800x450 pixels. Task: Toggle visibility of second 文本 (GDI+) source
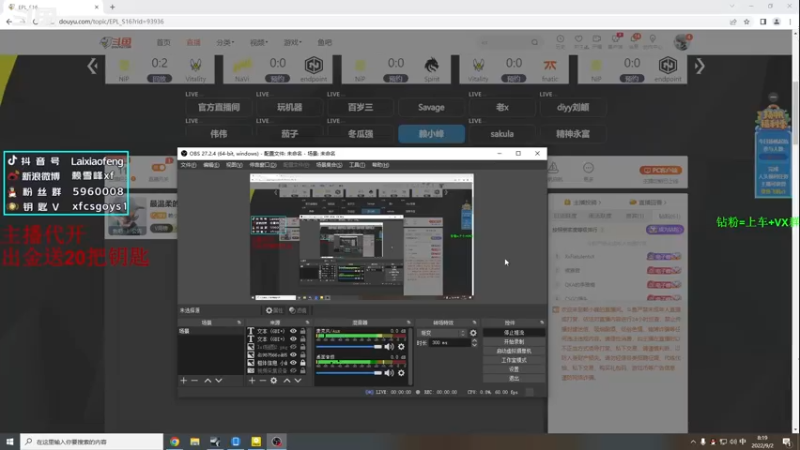click(293, 339)
